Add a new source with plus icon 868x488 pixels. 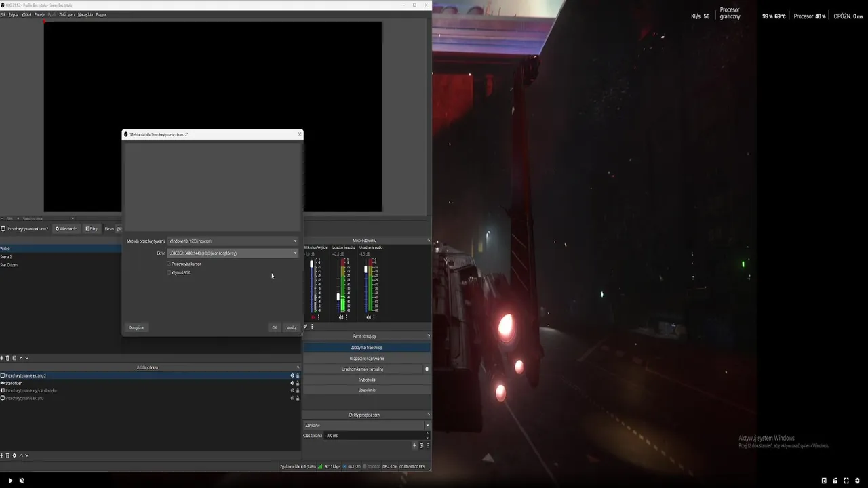pyautogui.click(x=2, y=455)
